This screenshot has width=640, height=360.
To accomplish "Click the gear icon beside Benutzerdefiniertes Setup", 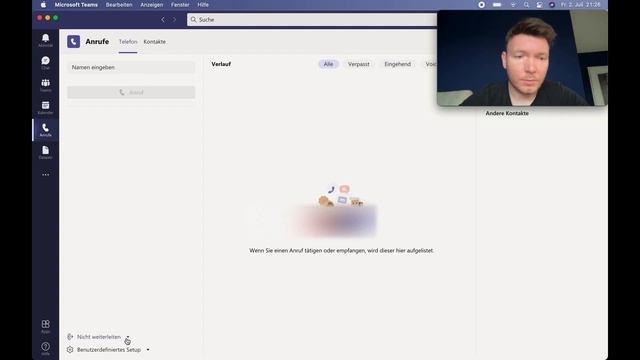I will click(x=70, y=350).
